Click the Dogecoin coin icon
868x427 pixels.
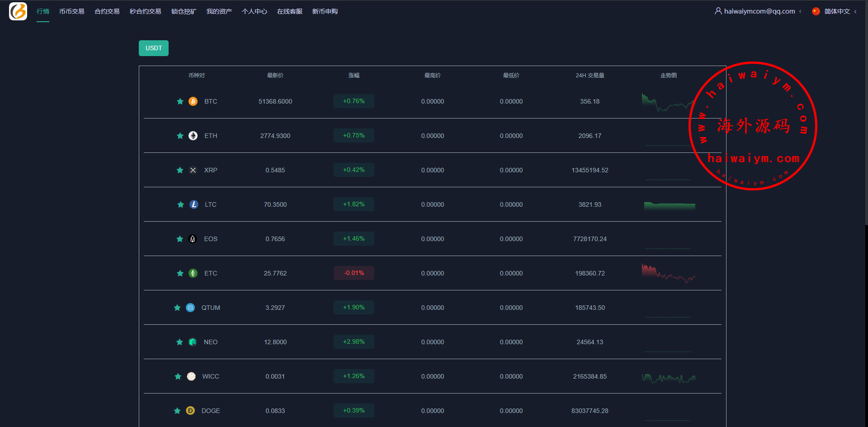tap(190, 411)
